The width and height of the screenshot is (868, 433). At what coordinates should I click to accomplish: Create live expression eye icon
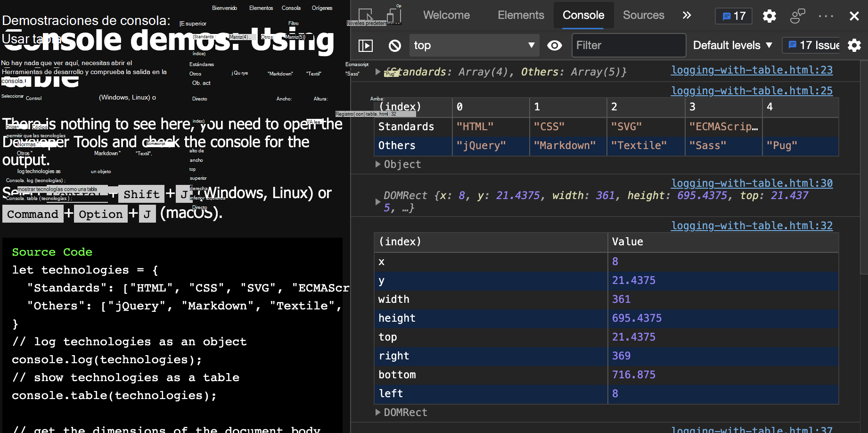[x=555, y=45]
